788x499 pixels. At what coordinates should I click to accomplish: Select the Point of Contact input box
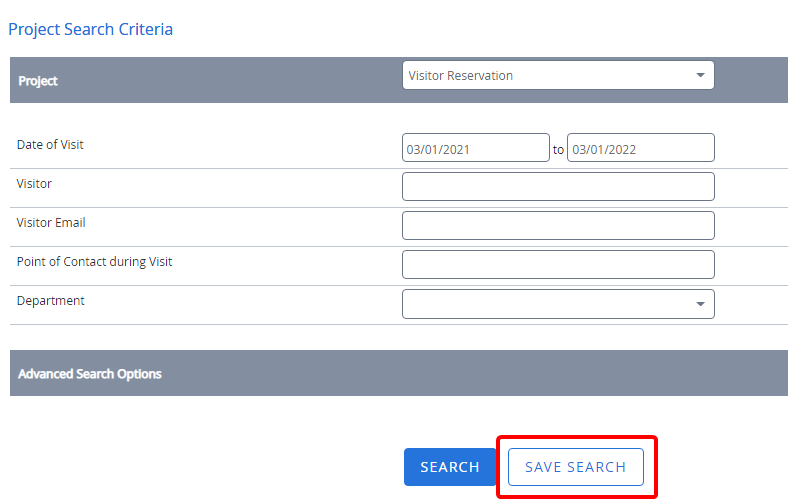[x=558, y=265]
